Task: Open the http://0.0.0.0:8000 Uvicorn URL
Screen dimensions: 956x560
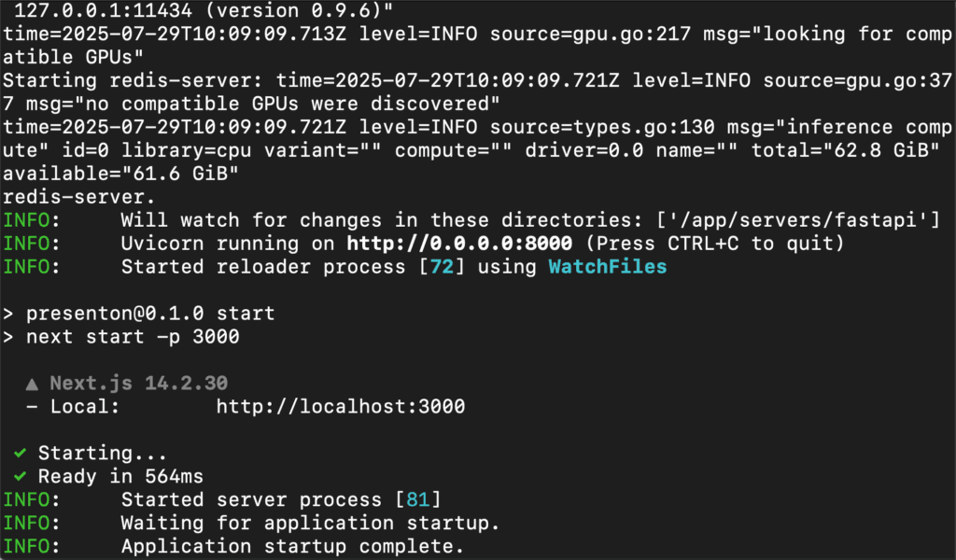Action: click(x=459, y=244)
